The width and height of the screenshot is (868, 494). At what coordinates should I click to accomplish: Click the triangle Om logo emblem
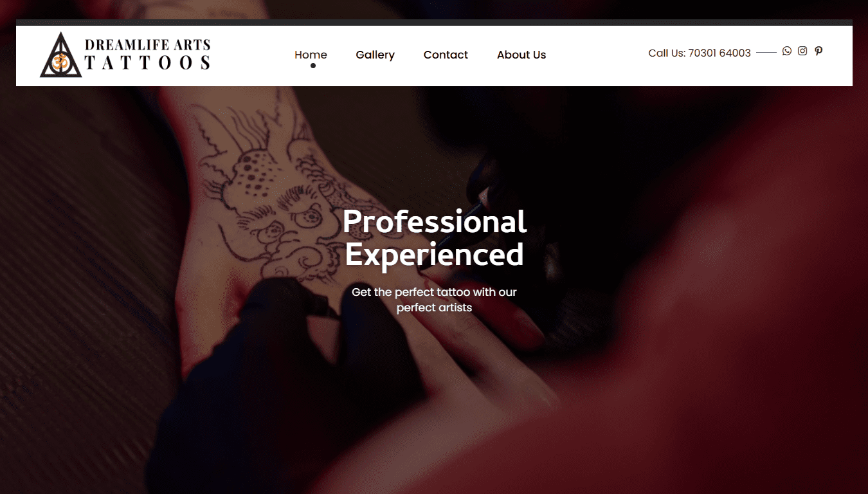click(60, 55)
